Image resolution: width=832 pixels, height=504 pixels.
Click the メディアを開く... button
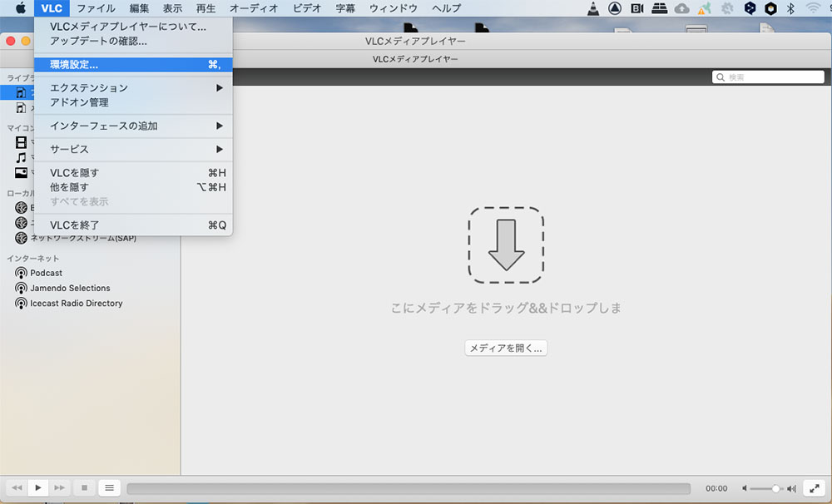coord(506,348)
